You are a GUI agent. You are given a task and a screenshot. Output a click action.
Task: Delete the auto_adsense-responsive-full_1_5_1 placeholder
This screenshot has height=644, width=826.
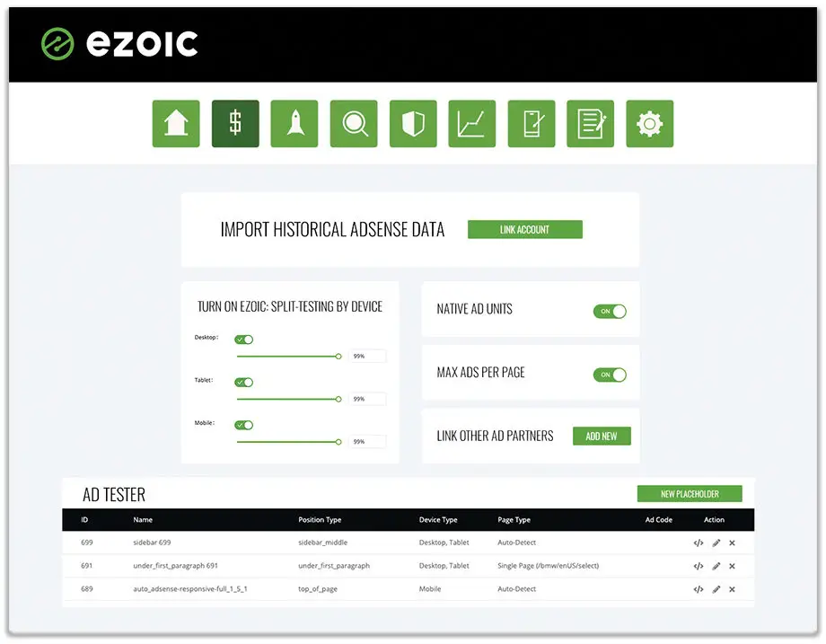click(733, 589)
